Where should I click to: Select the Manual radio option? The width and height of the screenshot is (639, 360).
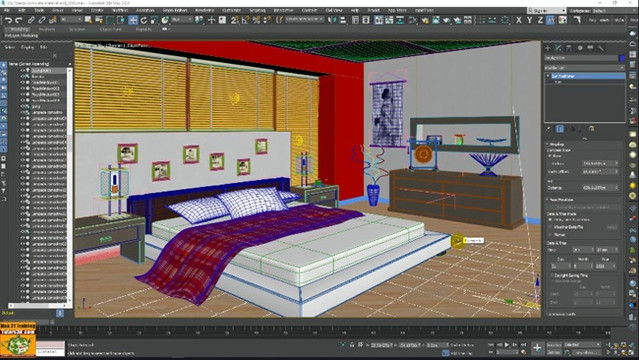point(551,234)
